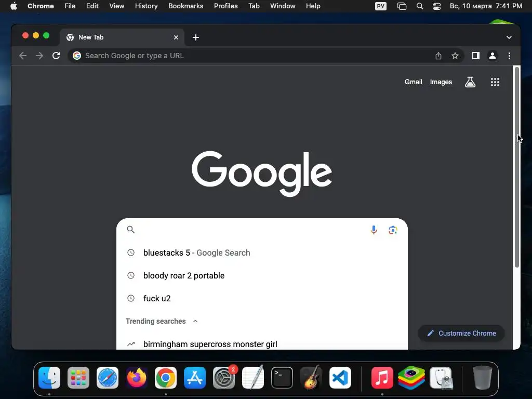Open Launchpad from the dock

78,378
